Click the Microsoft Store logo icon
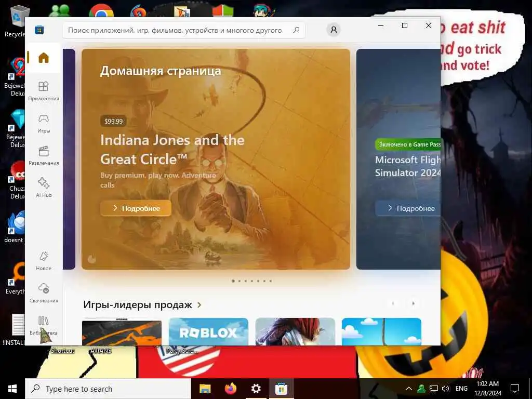 point(39,30)
